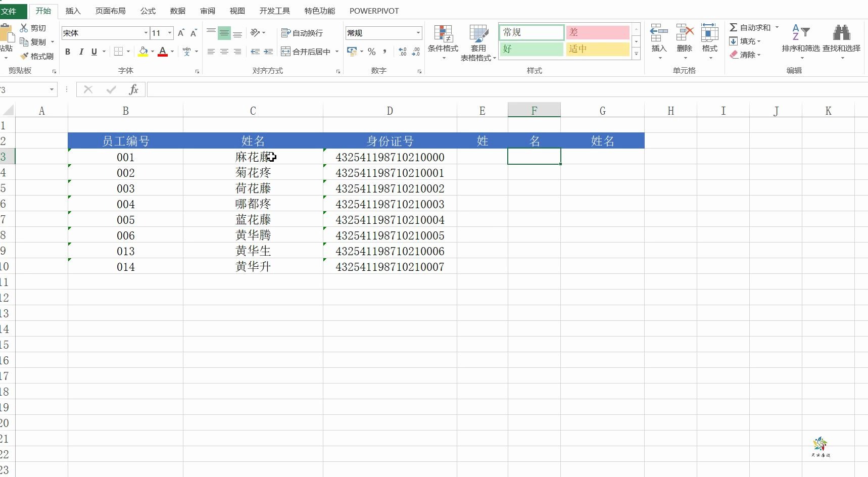Toggle italic formatting
Viewport: 868px width, 477px height.
[81, 52]
